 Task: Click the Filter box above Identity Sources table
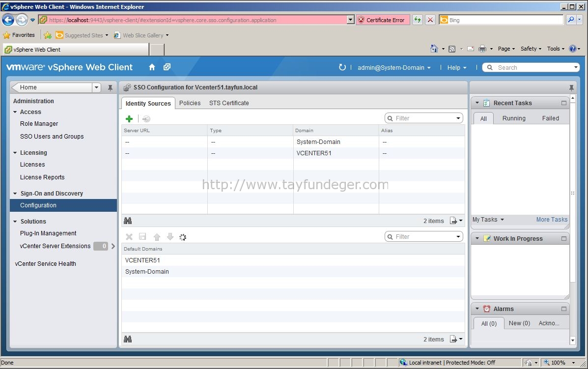(x=424, y=118)
